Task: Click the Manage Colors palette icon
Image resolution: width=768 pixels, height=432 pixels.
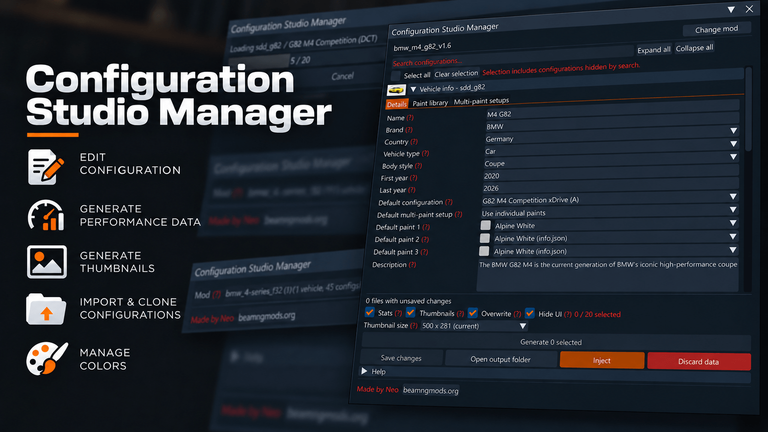Action: (x=47, y=359)
